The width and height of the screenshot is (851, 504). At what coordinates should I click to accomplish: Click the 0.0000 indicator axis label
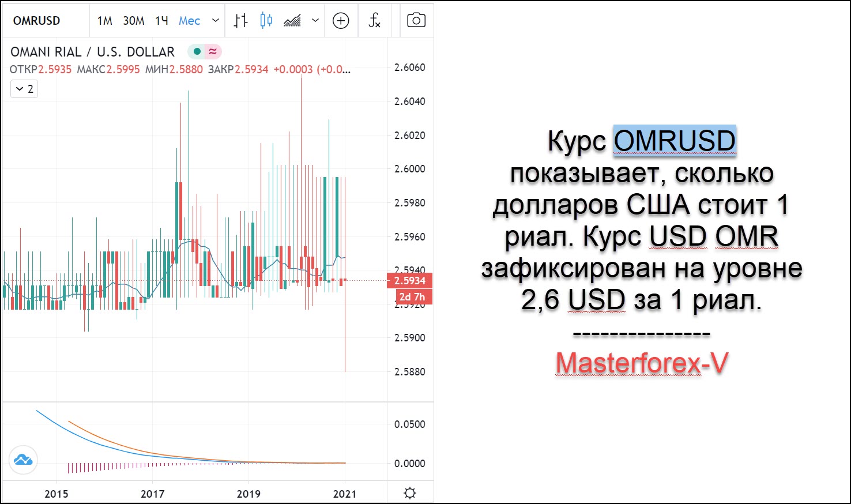410,464
